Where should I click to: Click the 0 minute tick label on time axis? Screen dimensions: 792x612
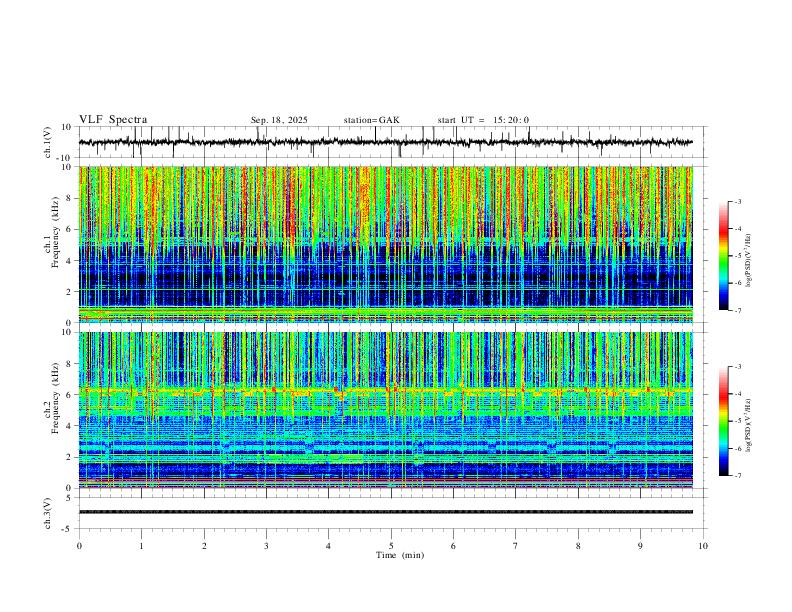[79, 546]
